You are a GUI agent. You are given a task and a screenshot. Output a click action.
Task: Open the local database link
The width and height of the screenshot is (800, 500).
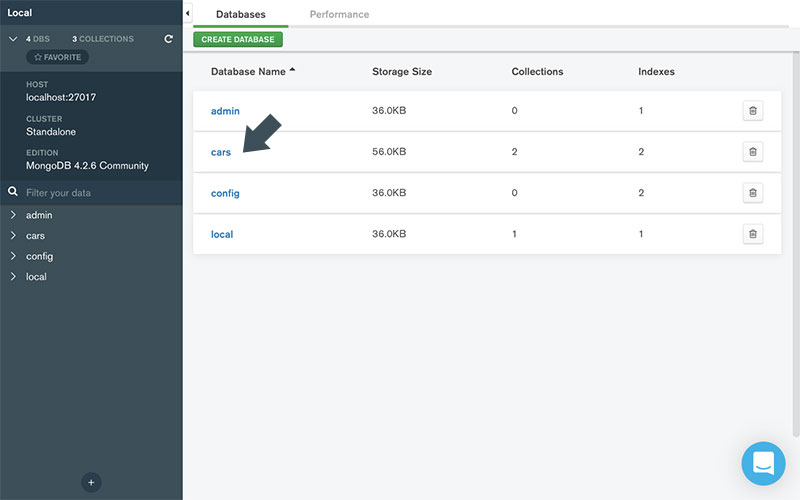coord(222,234)
